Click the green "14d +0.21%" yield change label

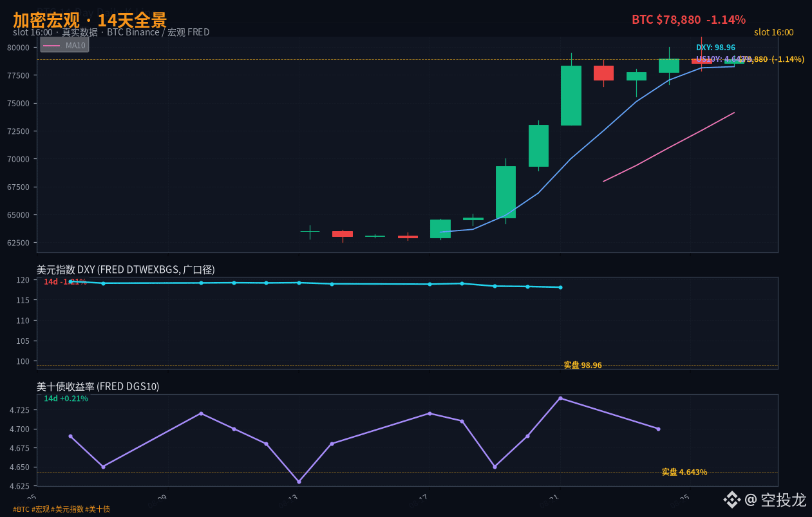pyautogui.click(x=66, y=399)
